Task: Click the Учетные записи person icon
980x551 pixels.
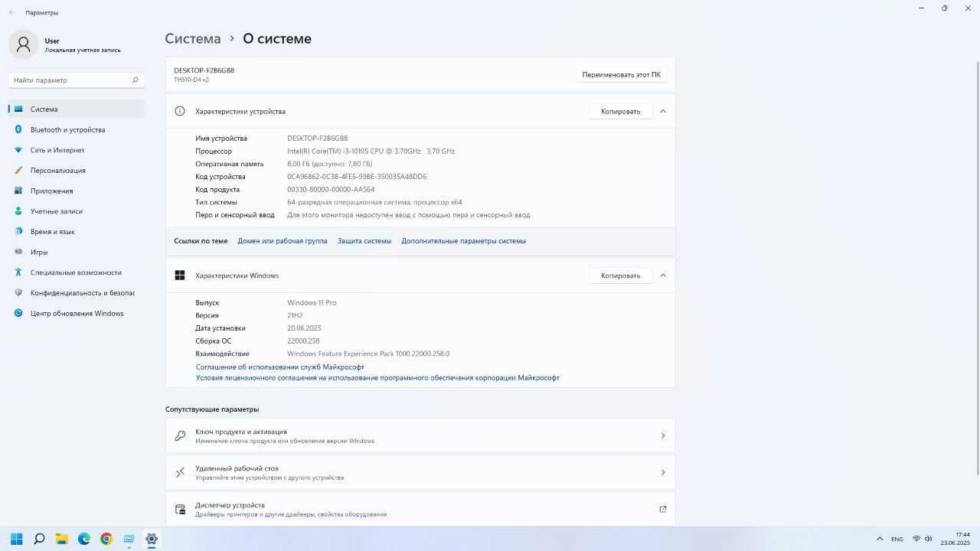Action: click(x=18, y=211)
